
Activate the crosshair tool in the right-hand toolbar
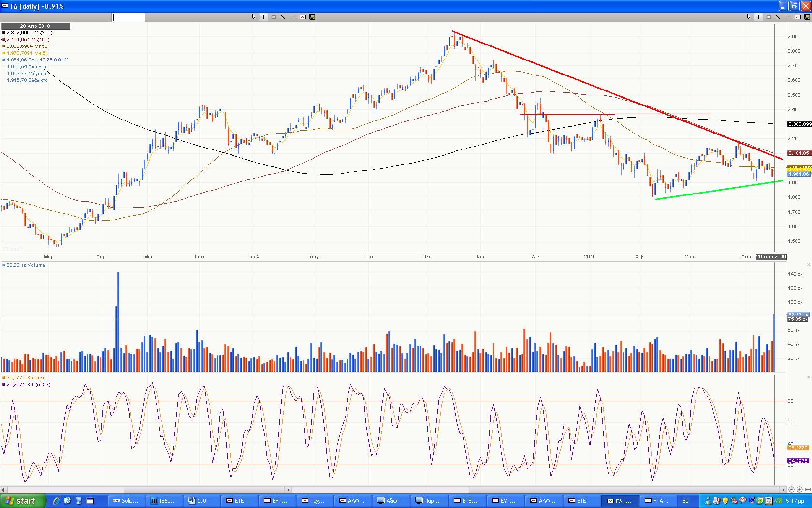[758, 17]
